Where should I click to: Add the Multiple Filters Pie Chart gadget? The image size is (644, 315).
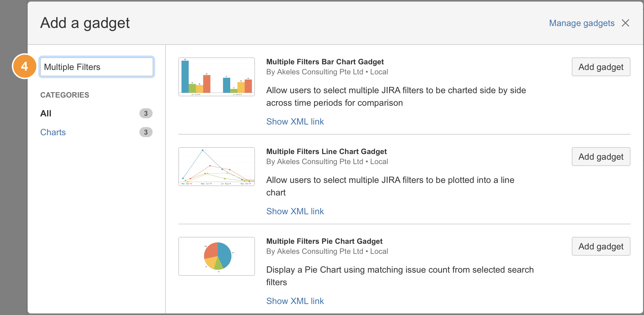(x=601, y=246)
